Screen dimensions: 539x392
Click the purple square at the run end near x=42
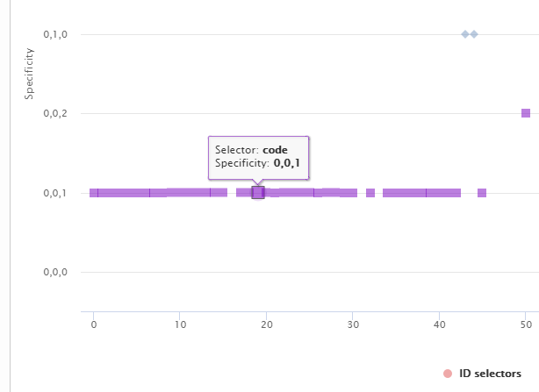[x=456, y=193]
